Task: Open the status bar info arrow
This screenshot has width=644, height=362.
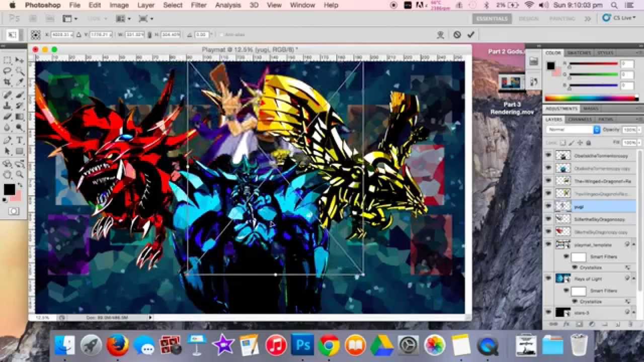Action: [x=149, y=318]
